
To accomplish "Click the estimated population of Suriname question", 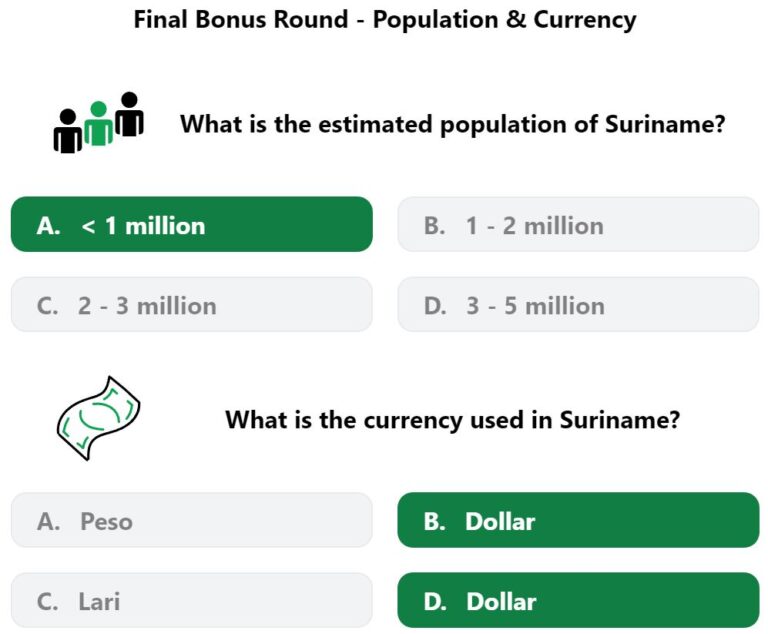I will coord(453,124).
